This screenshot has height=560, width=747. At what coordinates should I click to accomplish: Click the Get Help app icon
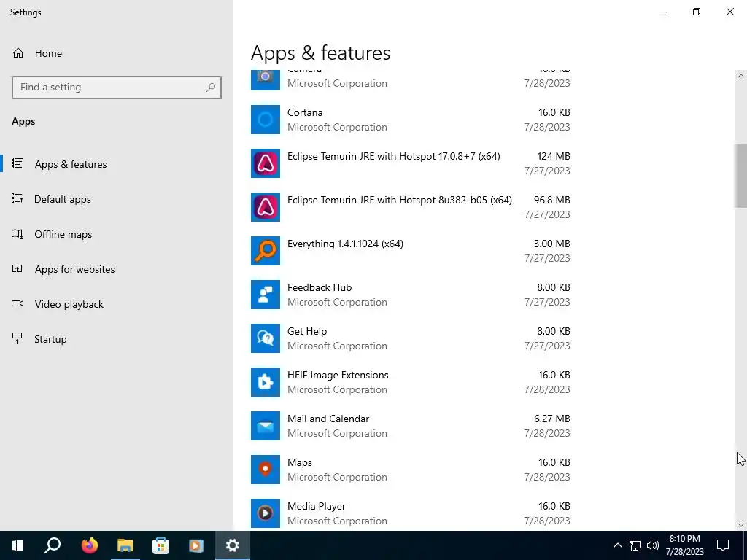coord(266,338)
